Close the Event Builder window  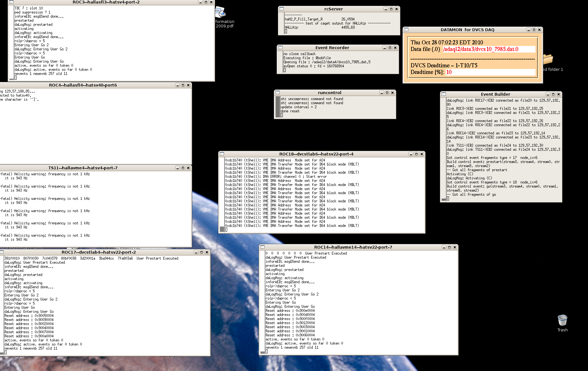point(558,94)
